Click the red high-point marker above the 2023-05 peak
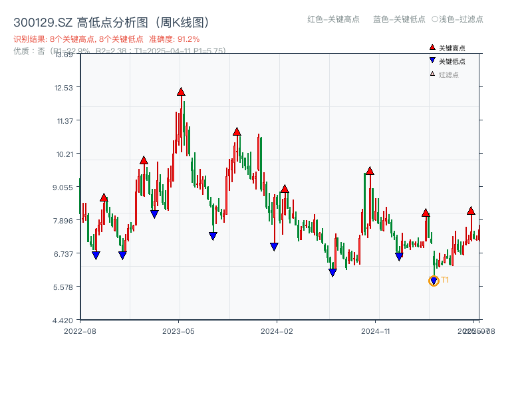 (180, 92)
